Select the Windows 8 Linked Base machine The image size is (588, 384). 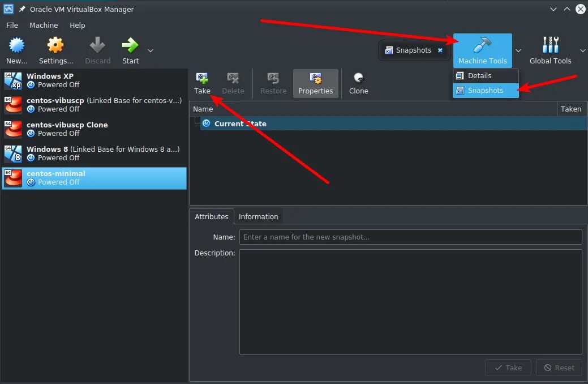(94, 153)
